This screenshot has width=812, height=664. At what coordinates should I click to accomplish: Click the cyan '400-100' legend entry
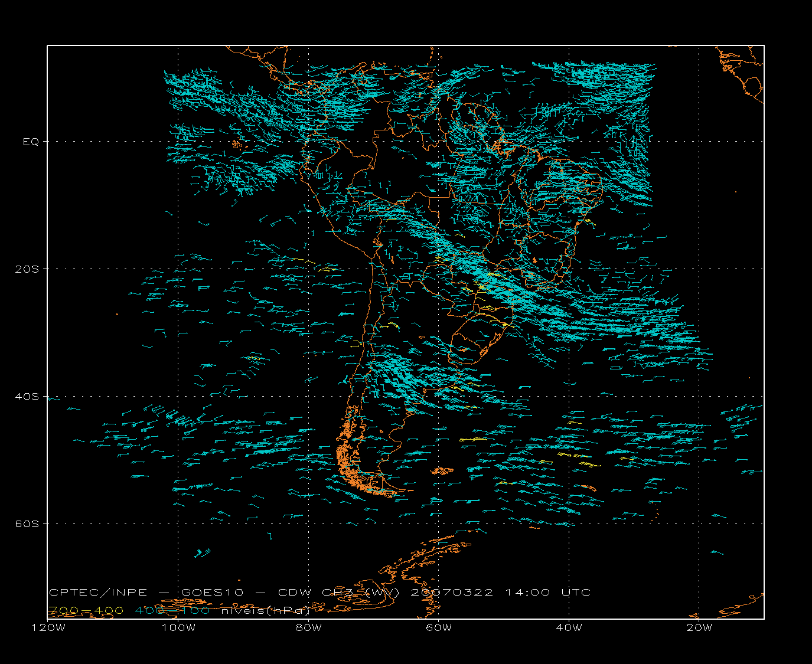tap(172, 610)
